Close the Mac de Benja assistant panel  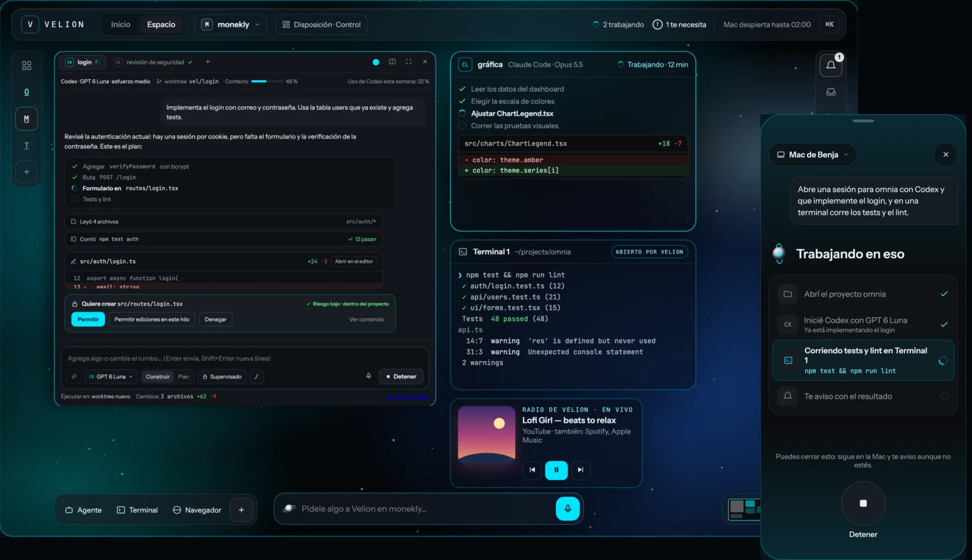946,154
